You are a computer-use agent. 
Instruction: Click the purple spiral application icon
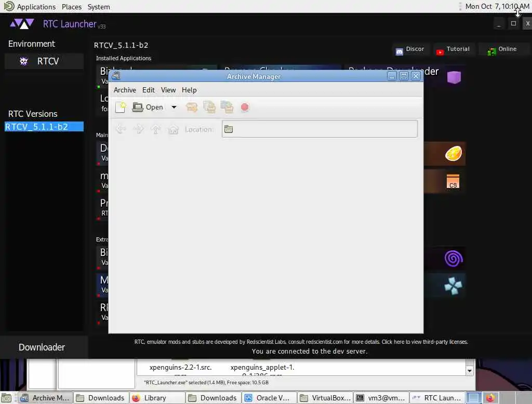pyautogui.click(x=453, y=259)
